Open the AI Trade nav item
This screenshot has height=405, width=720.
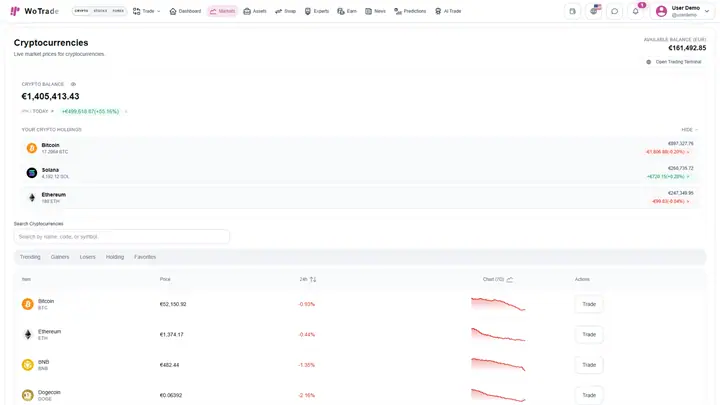(448, 11)
